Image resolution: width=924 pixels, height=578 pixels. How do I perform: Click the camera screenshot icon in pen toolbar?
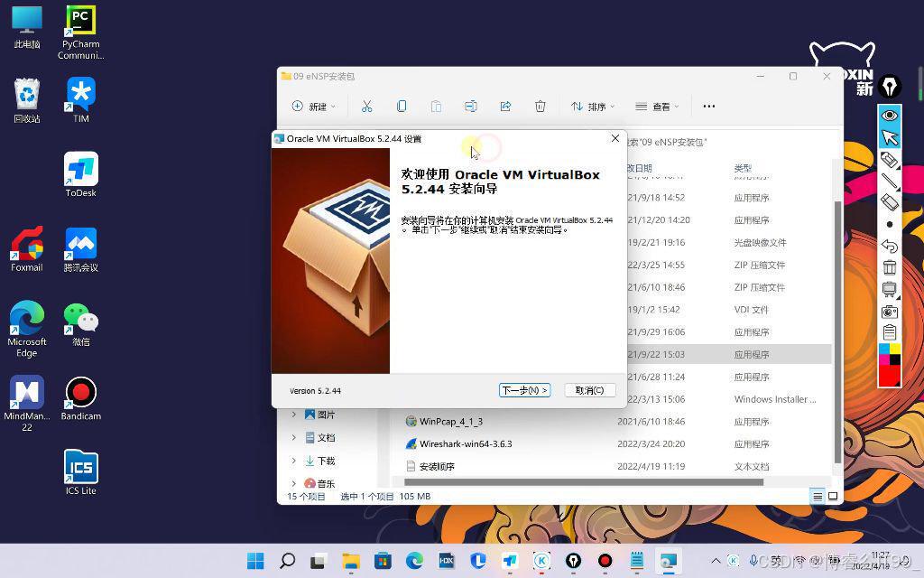click(x=889, y=311)
